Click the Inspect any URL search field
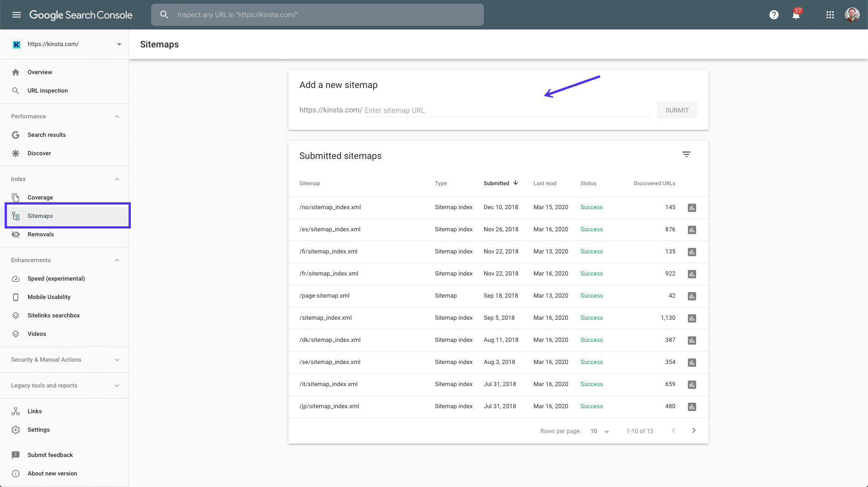The height and width of the screenshot is (487, 868). click(317, 15)
